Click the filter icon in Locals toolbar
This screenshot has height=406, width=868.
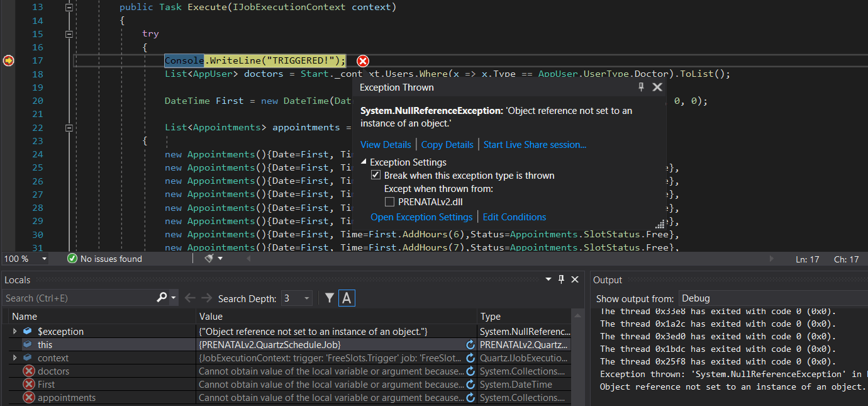click(329, 298)
